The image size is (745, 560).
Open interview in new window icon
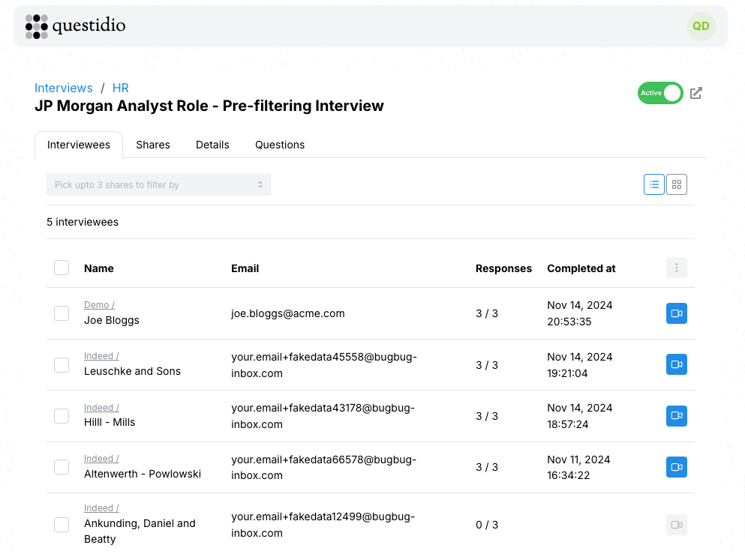(696, 93)
